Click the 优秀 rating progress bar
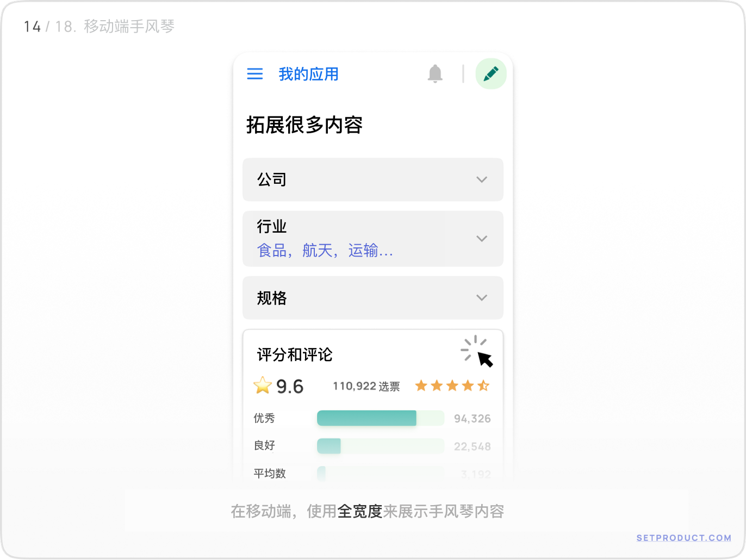Viewport: 746px width, 560px height. (381, 418)
